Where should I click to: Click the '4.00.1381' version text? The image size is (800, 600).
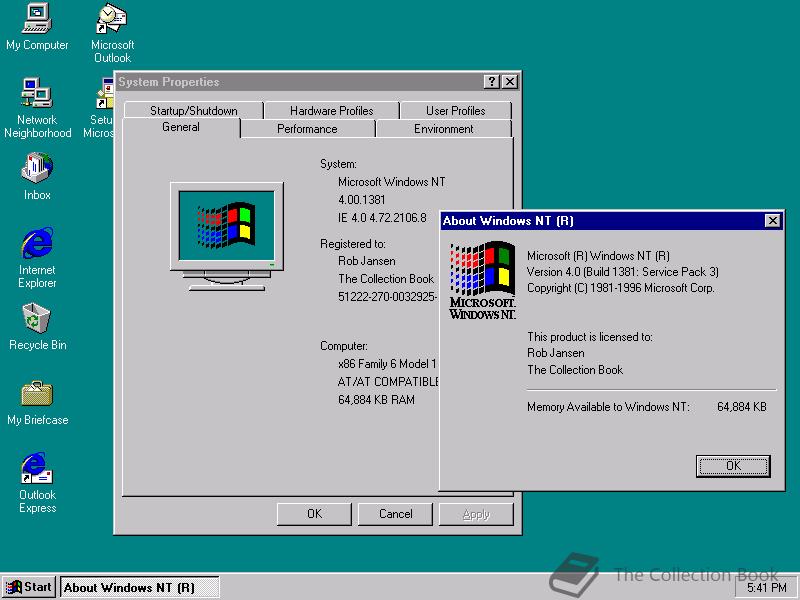pyautogui.click(x=362, y=199)
